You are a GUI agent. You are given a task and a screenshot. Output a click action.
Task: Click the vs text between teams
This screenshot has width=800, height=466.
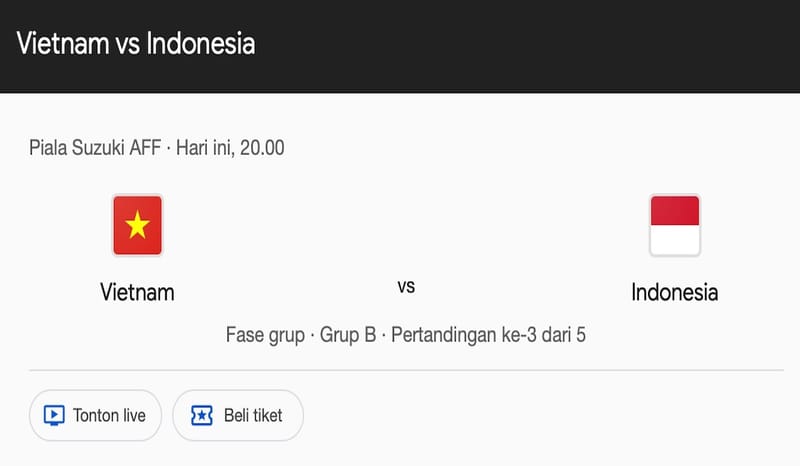(x=406, y=287)
